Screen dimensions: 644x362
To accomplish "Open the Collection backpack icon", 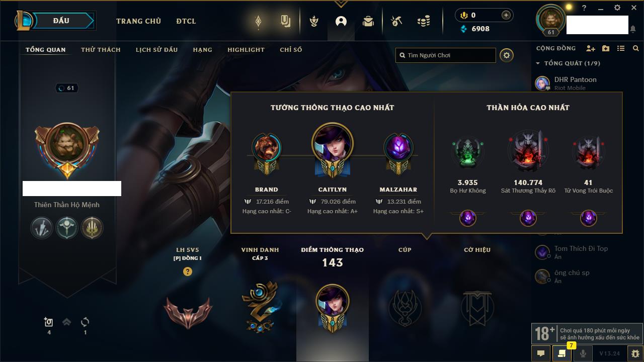I will point(368,21).
